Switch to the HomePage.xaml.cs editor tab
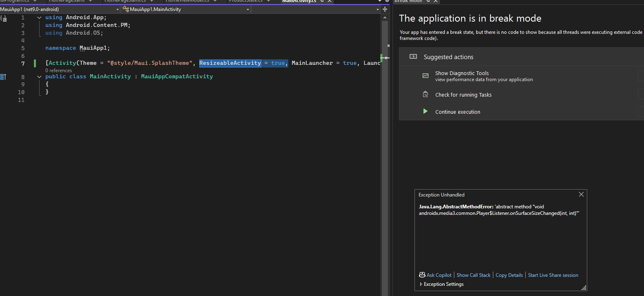644x296 pixels. coord(125,1)
